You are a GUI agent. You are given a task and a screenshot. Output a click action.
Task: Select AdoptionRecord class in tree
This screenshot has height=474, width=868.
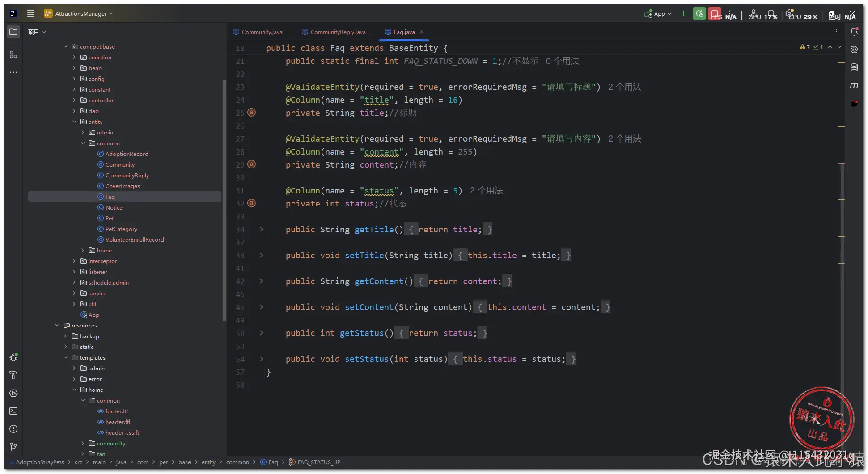(127, 154)
